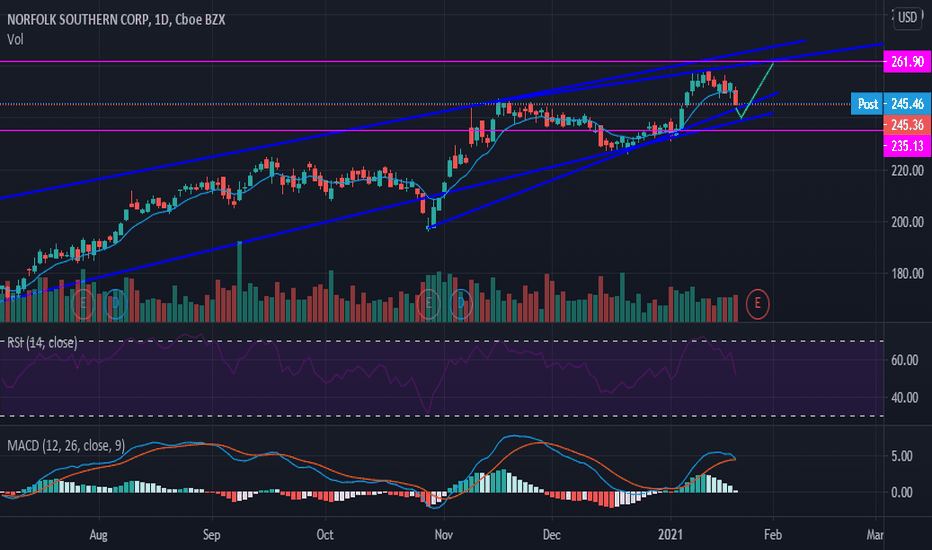The height and width of the screenshot is (550, 932).
Task: Click the 2021 label on time axis
Action: point(670,535)
